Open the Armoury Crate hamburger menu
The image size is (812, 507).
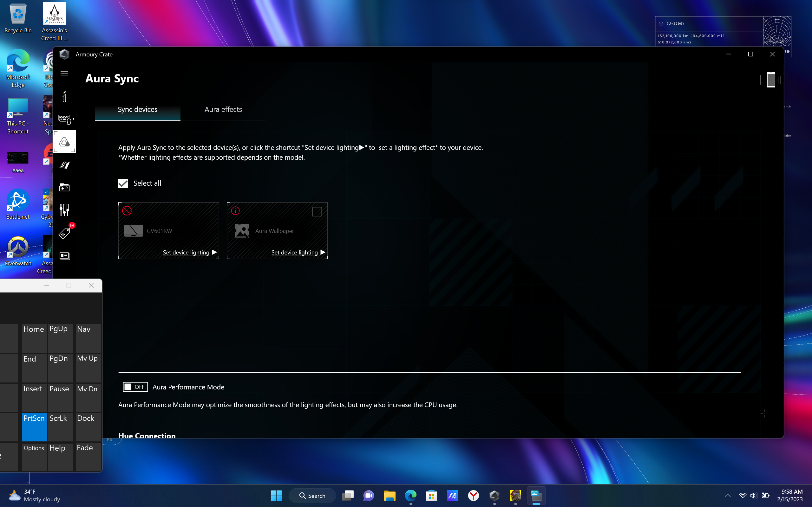(64, 73)
